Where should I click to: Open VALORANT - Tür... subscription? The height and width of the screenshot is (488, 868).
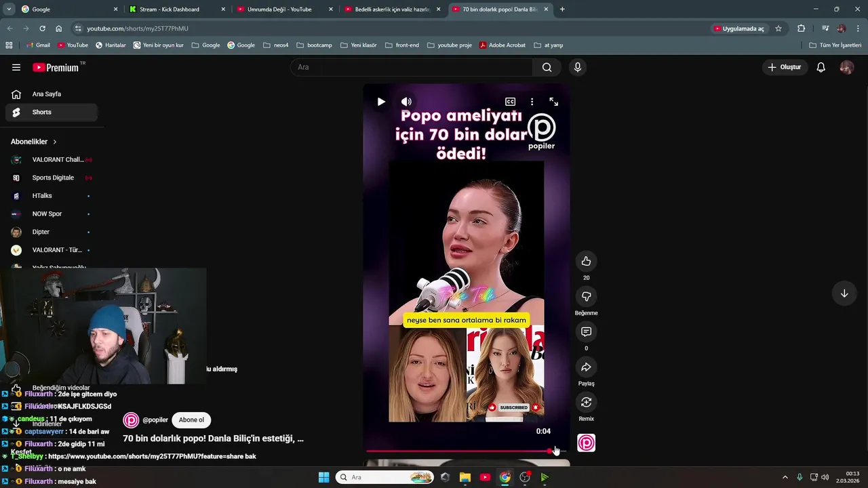pyautogui.click(x=52, y=250)
